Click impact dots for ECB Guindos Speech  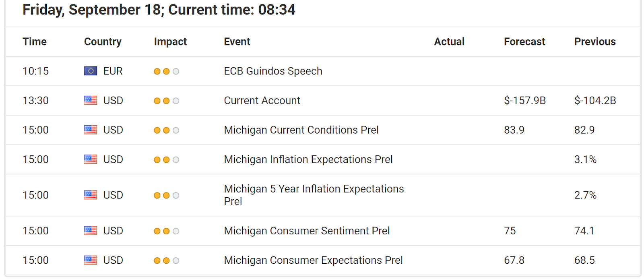(166, 71)
